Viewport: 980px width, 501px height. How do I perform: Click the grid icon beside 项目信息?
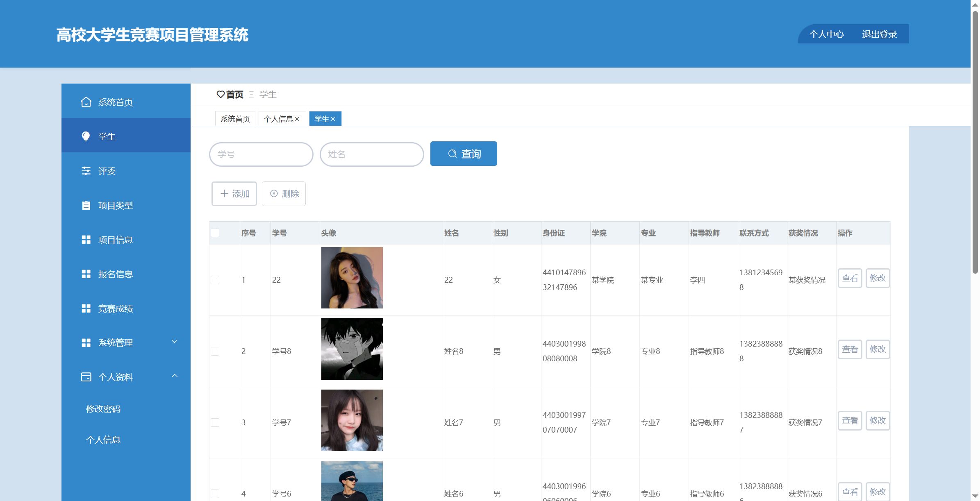86,240
